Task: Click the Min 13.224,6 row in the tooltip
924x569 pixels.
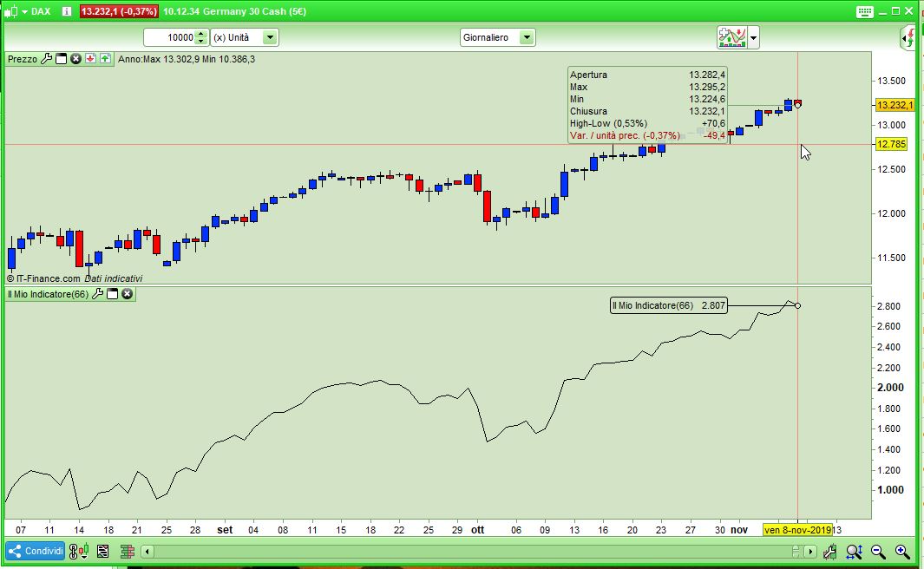Action: click(647, 99)
